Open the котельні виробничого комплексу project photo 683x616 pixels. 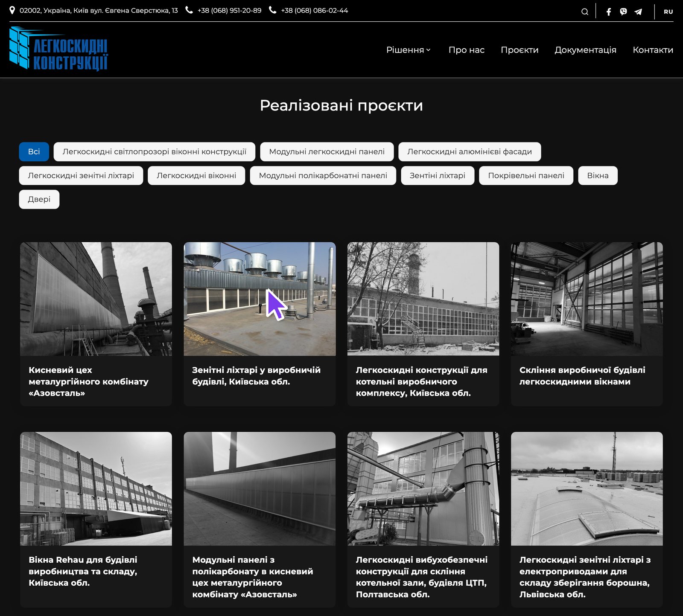[423, 299]
